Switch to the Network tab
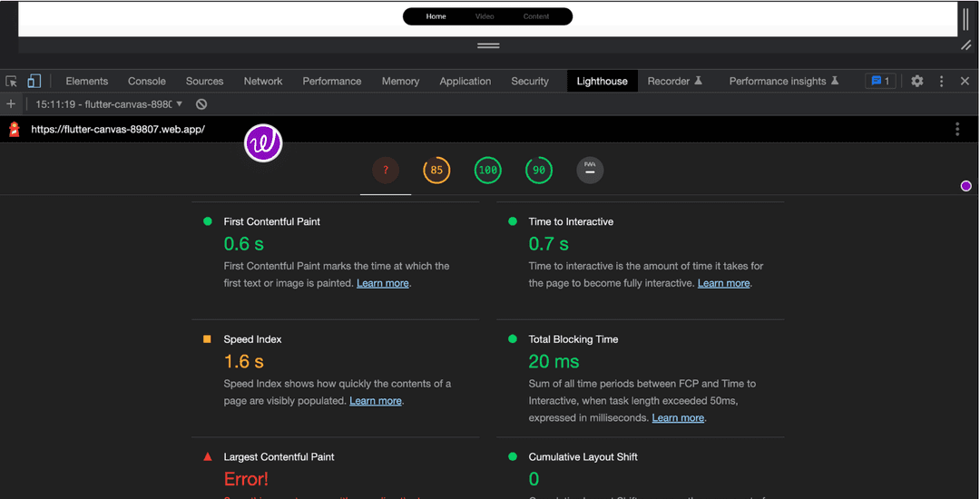Image resolution: width=980 pixels, height=499 pixels. point(263,81)
